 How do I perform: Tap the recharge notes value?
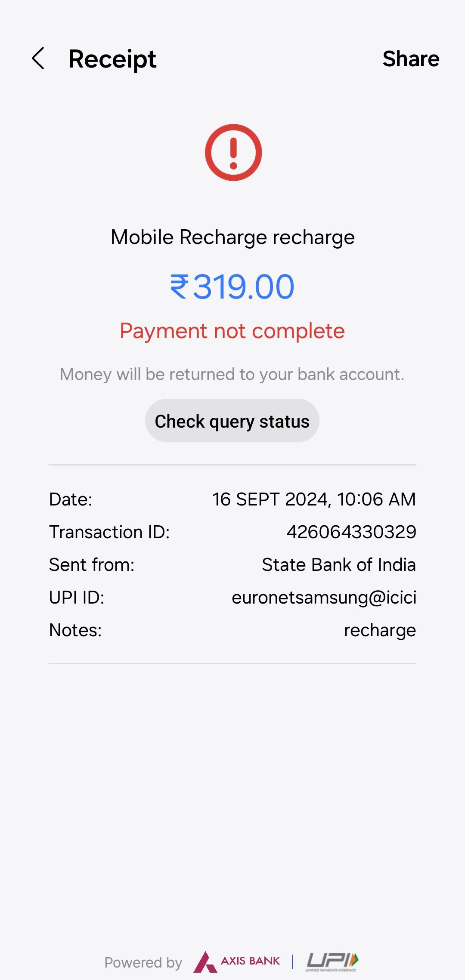(x=380, y=630)
